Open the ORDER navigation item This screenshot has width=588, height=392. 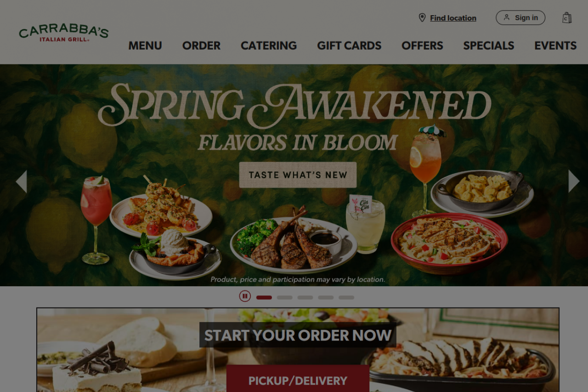[201, 45]
